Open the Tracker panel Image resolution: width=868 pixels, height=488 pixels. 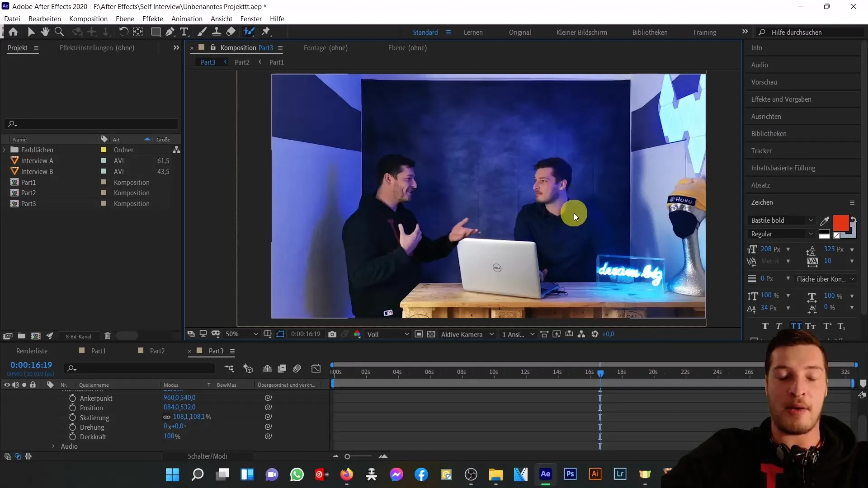click(761, 151)
